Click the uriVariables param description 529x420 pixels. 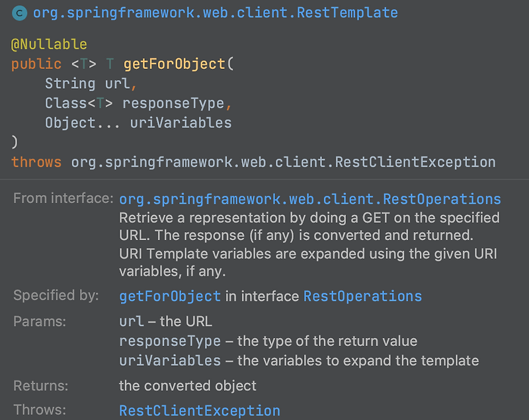[299, 360]
